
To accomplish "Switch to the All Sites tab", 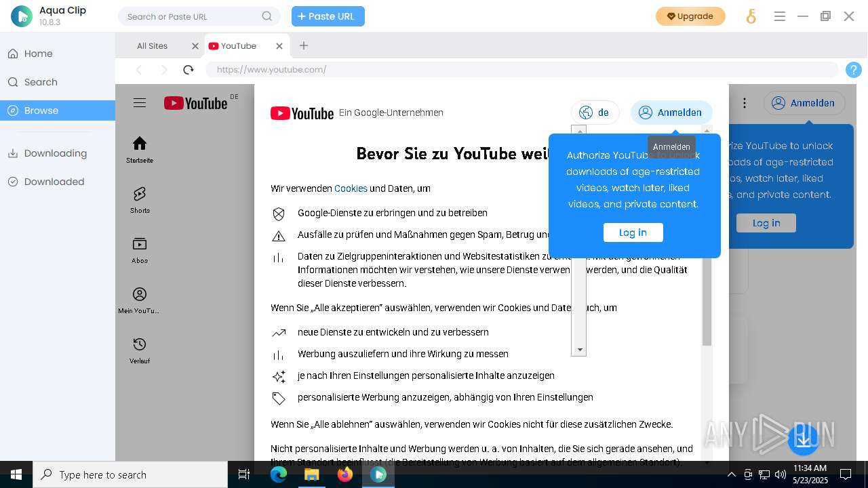I will click(152, 46).
